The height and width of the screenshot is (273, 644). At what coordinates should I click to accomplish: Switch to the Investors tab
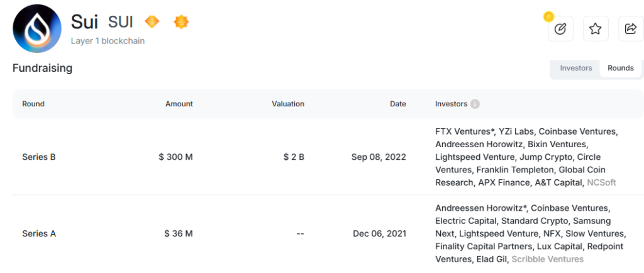[x=576, y=68]
